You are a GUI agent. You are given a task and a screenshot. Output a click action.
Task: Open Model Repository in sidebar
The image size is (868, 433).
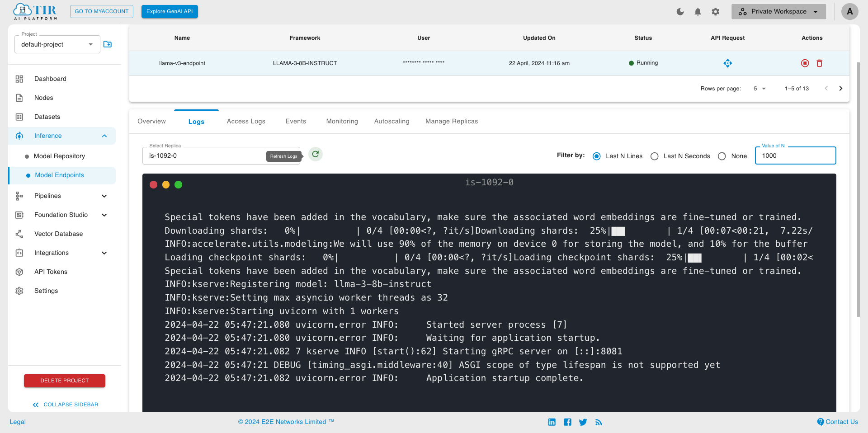pos(59,156)
